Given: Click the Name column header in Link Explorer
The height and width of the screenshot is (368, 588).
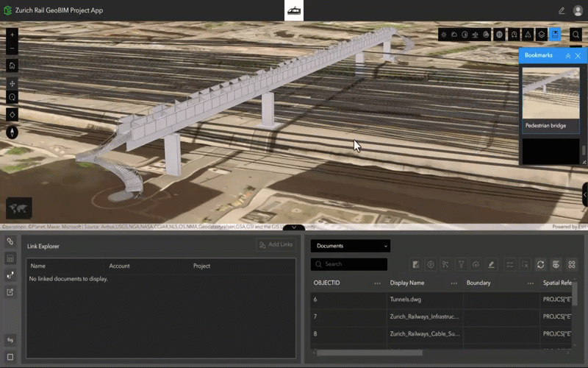Looking at the screenshot, I should (38, 266).
